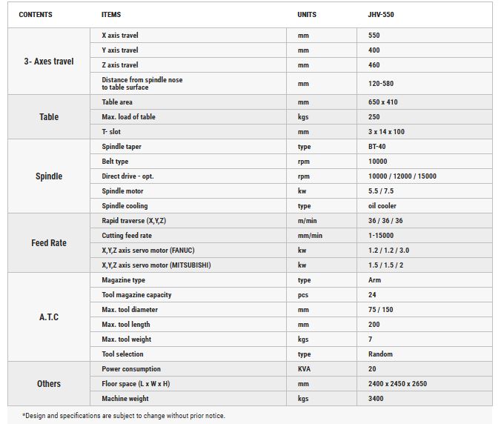The width and height of the screenshot is (504, 424).
Task: Select the Table category cell
Action: pos(49,116)
